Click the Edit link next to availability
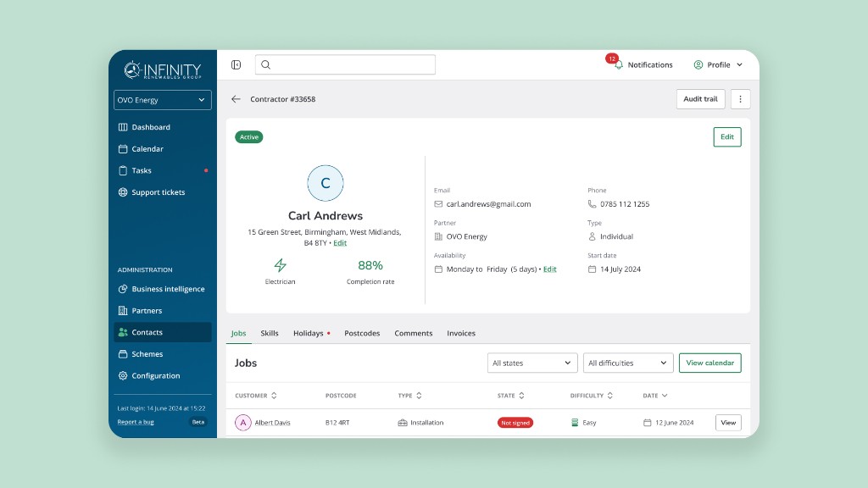Viewport: 868px width, 488px height. [549, 269]
